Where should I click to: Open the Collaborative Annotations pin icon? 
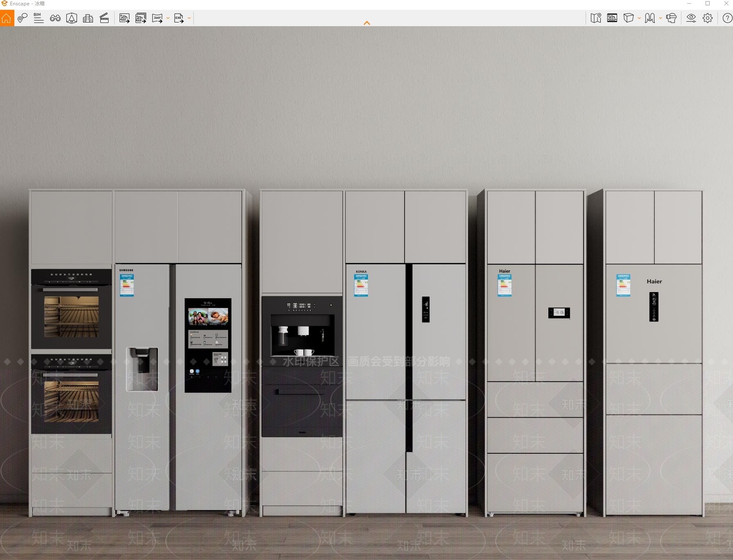point(22,18)
